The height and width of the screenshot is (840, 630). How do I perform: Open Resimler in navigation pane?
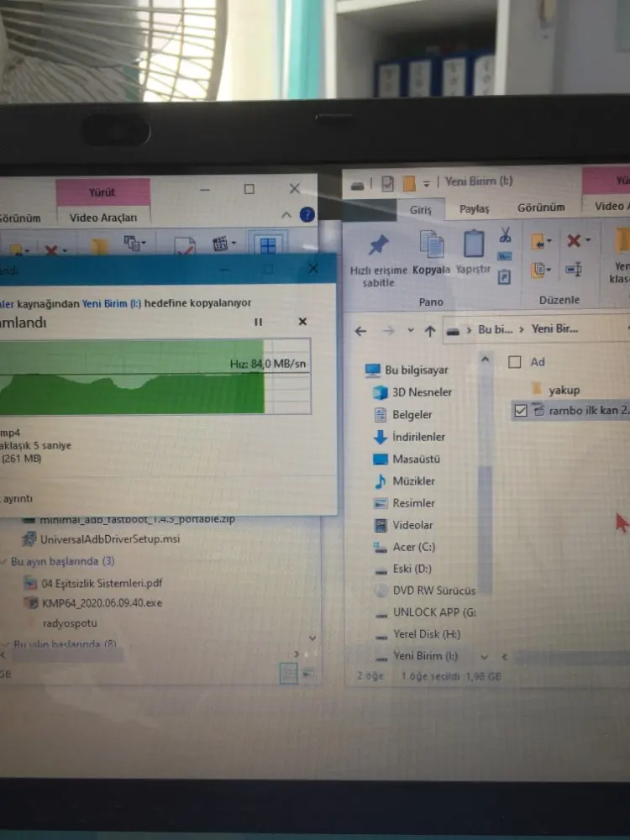(x=405, y=503)
